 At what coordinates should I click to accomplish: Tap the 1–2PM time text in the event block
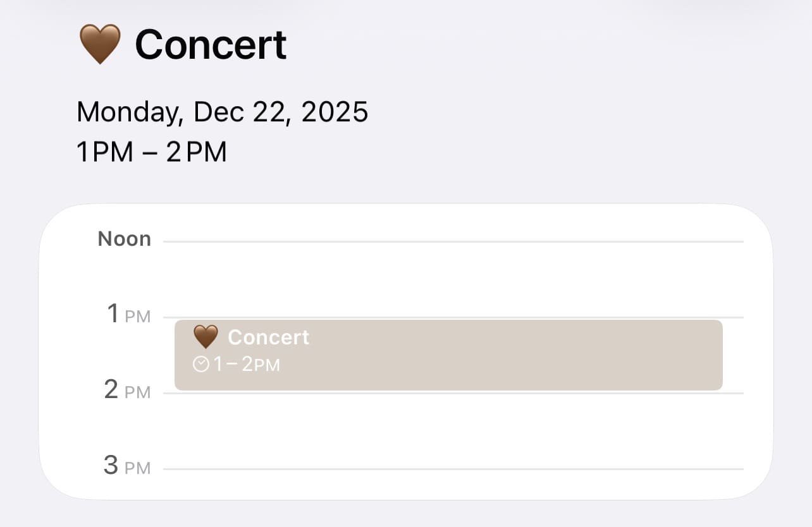tap(247, 365)
